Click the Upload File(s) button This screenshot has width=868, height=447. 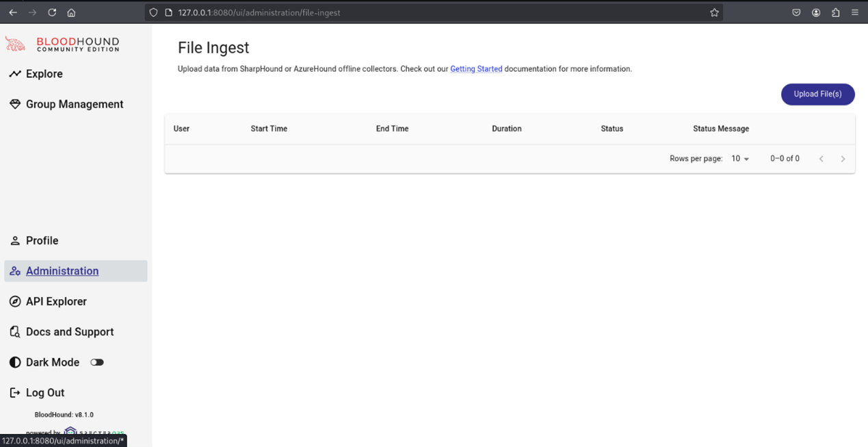817,94
